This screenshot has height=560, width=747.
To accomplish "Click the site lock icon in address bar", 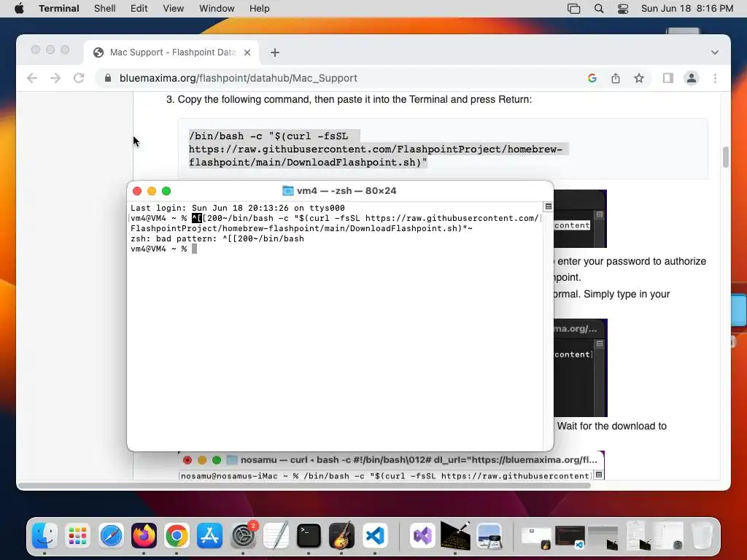I will 108,78.
